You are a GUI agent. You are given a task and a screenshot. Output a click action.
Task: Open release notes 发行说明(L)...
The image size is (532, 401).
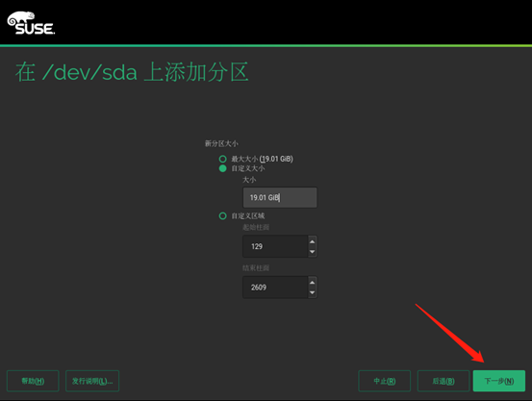(92, 381)
